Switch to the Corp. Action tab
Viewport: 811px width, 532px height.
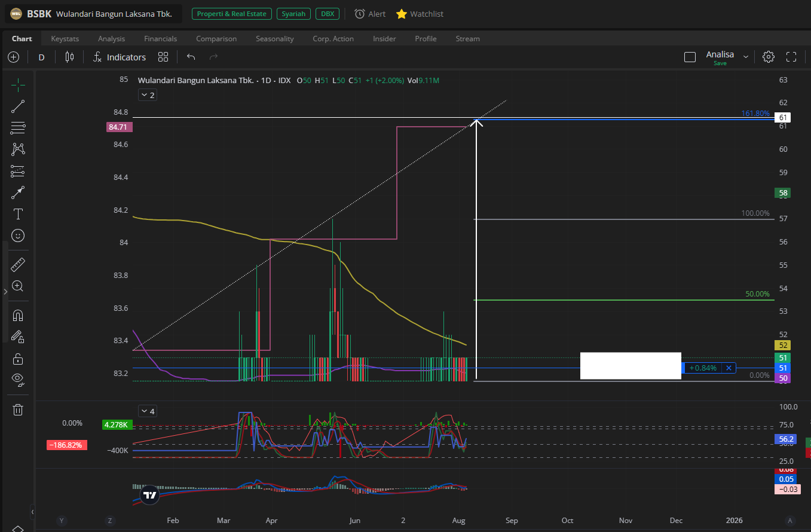(x=333, y=38)
